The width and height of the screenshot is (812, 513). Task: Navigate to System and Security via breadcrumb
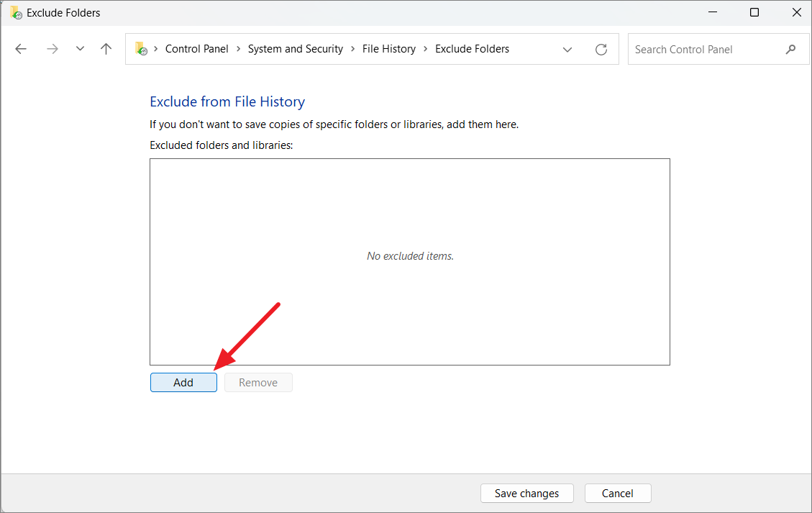295,48
